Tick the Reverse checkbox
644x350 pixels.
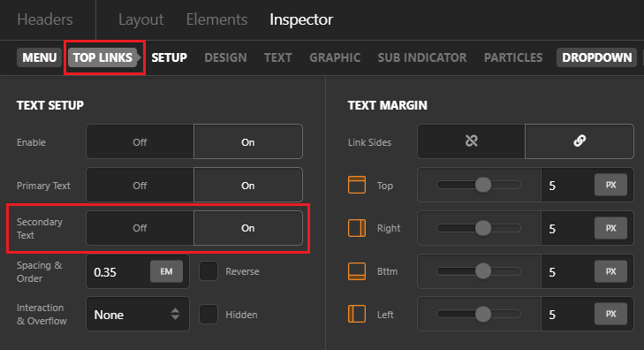pyautogui.click(x=208, y=271)
